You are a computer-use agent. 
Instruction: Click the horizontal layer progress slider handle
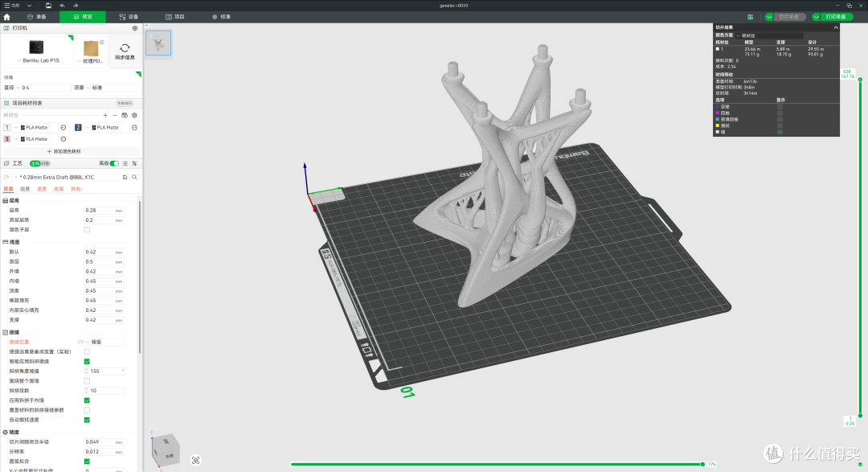pos(702,464)
